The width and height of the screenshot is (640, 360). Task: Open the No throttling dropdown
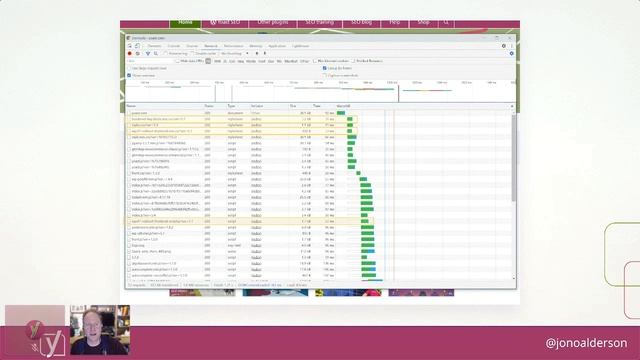coord(235,53)
